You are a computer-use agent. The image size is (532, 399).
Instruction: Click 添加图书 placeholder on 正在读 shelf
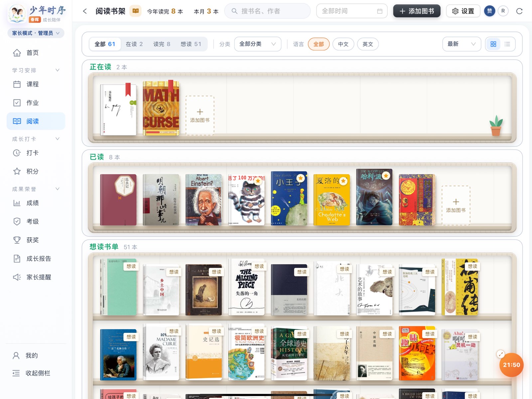pos(200,115)
